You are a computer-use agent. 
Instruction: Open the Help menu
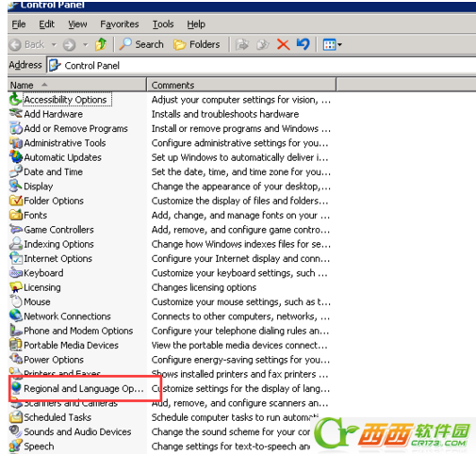click(196, 24)
